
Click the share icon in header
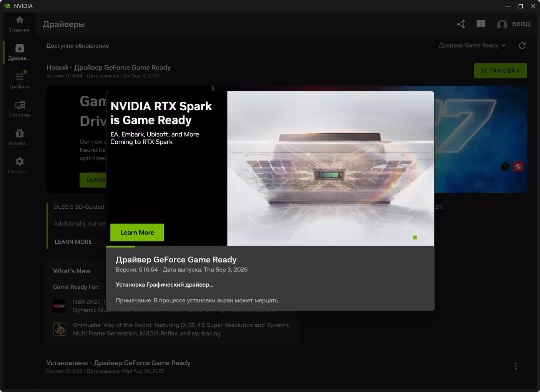tap(461, 24)
